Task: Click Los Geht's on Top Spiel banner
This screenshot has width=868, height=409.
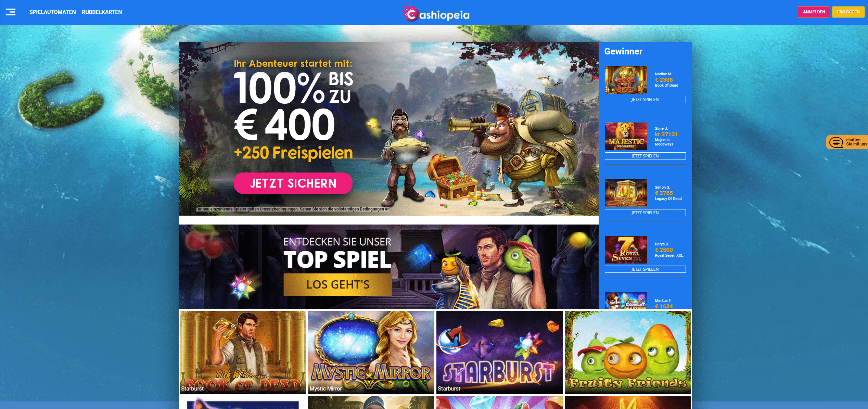Action: pyautogui.click(x=338, y=284)
